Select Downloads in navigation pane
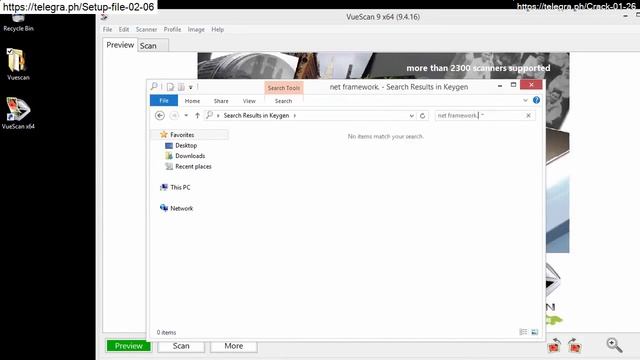The width and height of the screenshot is (640, 360). (x=190, y=156)
